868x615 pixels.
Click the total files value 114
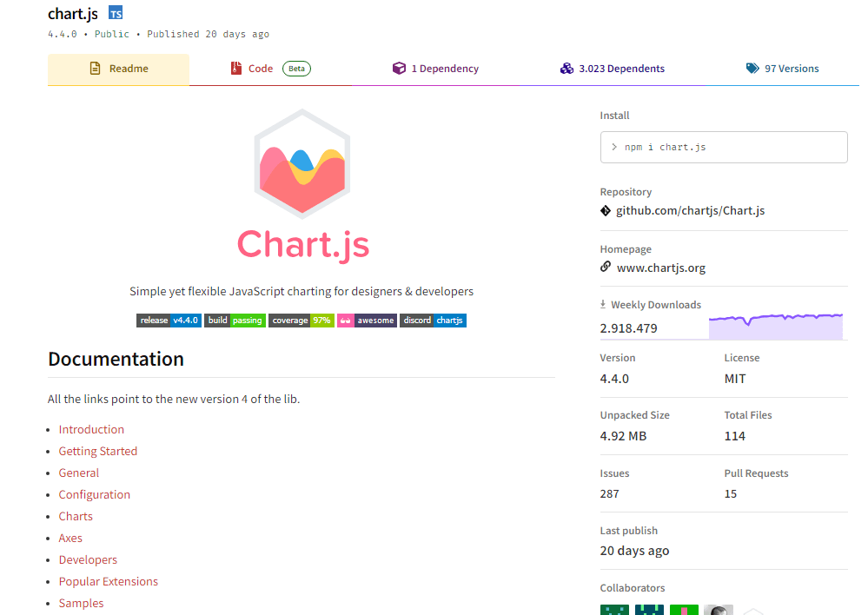(x=734, y=436)
